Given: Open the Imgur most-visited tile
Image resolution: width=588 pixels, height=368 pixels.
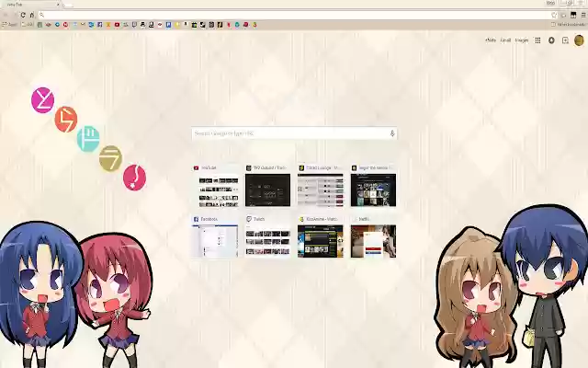Looking at the screenshot, I should (x=373, y=186).
